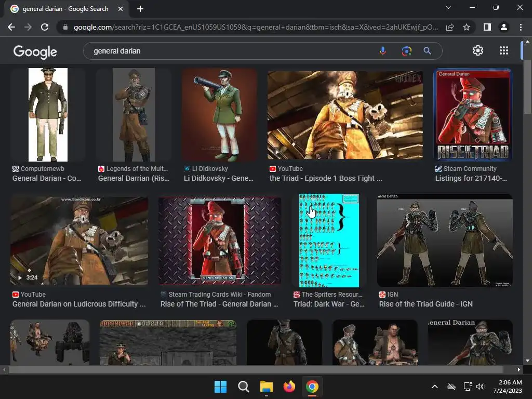Click 'Li Didkovsky - Gene...' result title

click(x=219, y=178)
